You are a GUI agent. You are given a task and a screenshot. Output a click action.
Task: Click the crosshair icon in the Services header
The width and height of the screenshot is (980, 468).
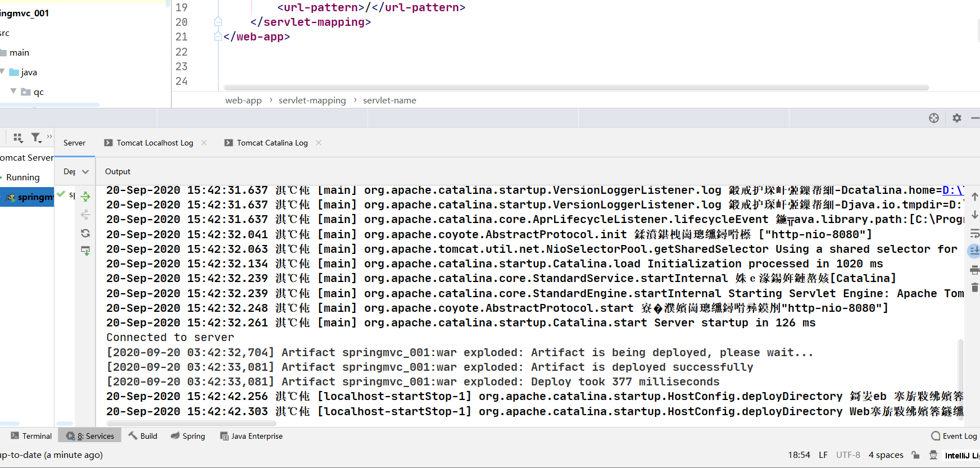[x=934, y=118]
